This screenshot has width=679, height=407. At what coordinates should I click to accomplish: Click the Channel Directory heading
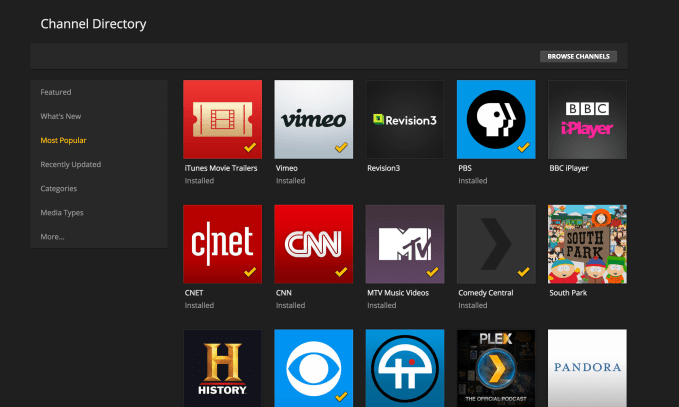tap(93, 24)
